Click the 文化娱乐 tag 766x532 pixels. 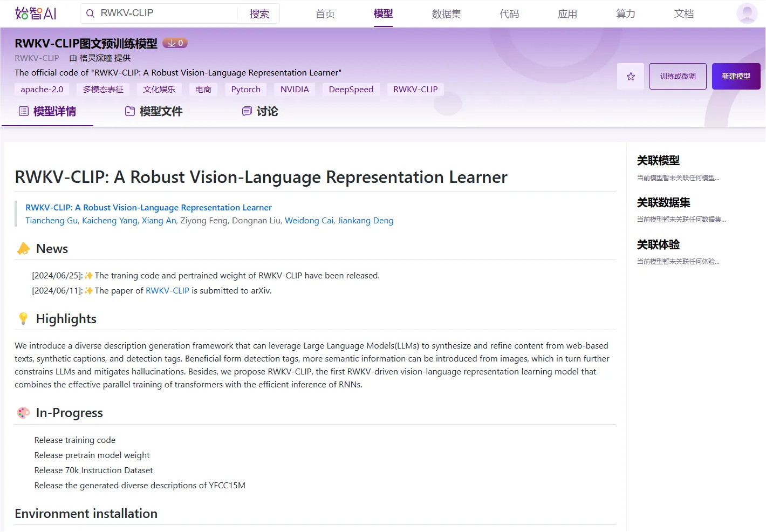159,90
